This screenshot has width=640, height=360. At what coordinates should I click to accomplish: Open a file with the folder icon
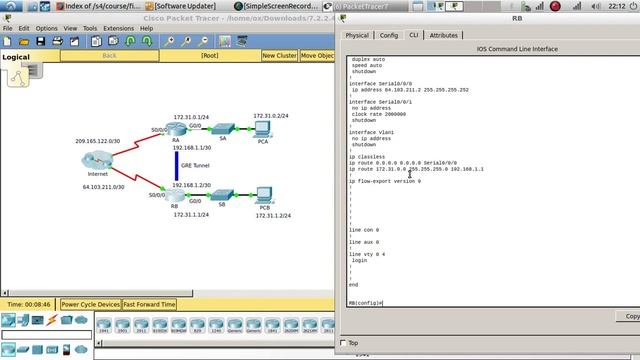(x=24, y=41)
